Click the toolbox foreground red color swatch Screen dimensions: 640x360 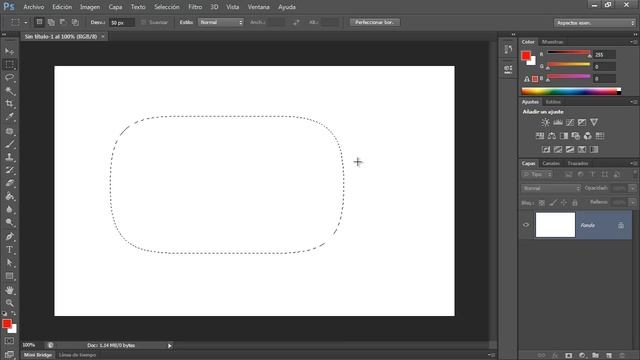point(7,324)
